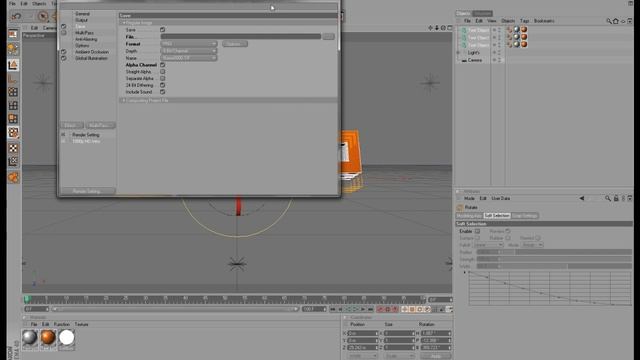Toggle the Alpha Channel checkbox
Image resolution: width=640 pixels, height=360 pixels.
coord(162,65)
